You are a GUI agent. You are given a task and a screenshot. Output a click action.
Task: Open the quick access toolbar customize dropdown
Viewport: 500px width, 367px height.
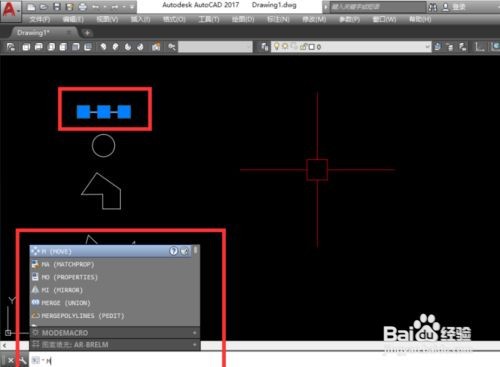pyautogui.click(x=132, y=7)
